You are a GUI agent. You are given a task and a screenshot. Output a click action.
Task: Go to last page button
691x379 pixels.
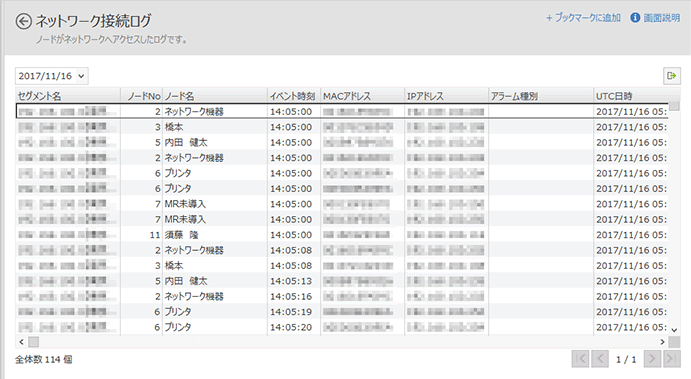point(672,359)
